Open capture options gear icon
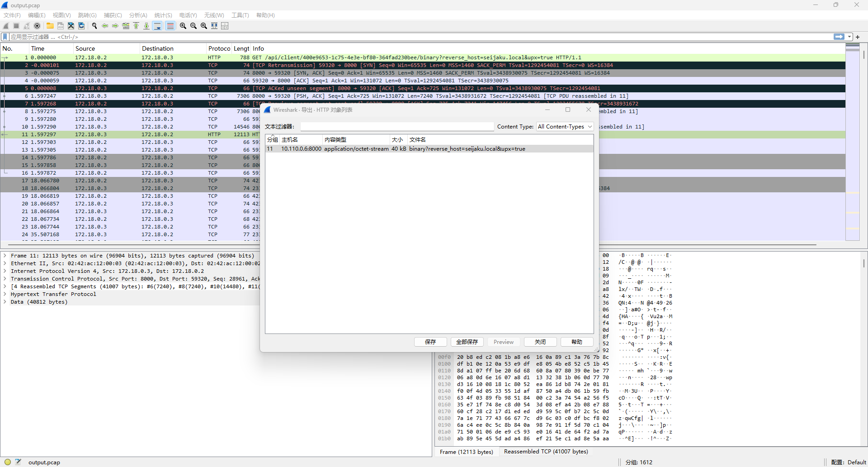868x467 pixels. (x=37, y=26)
